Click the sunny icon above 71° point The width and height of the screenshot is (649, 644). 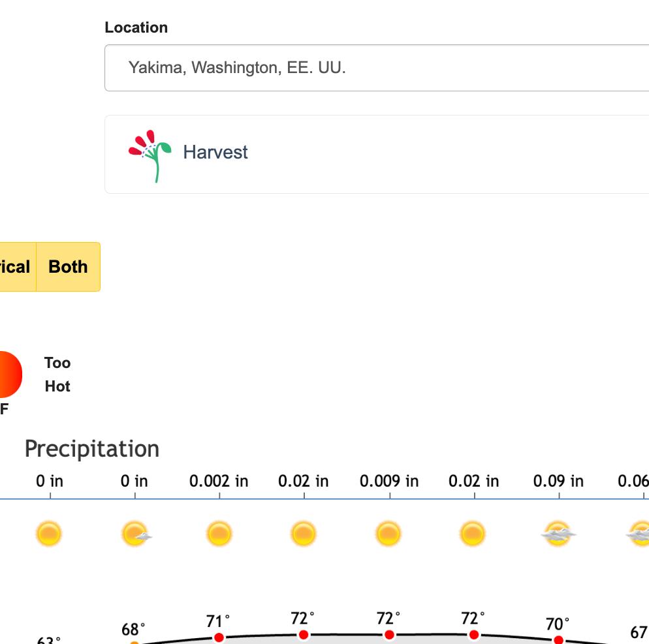coord(219,534)
